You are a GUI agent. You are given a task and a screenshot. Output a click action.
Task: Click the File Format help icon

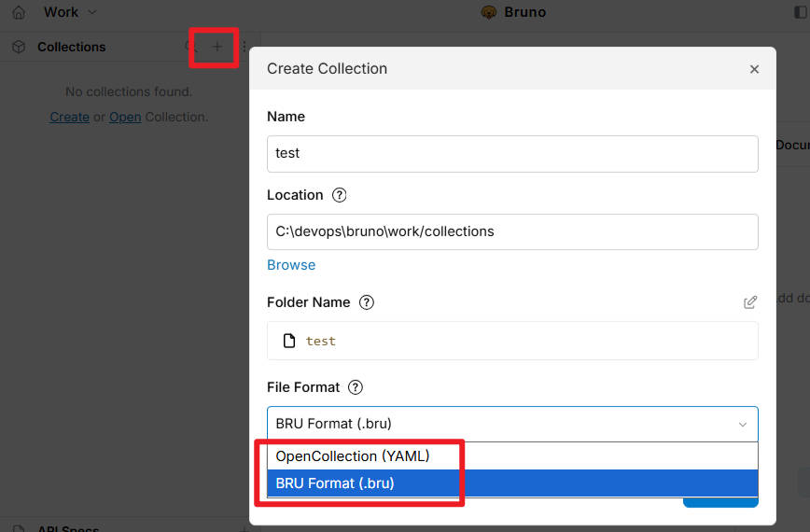click(x=356, y=387)
